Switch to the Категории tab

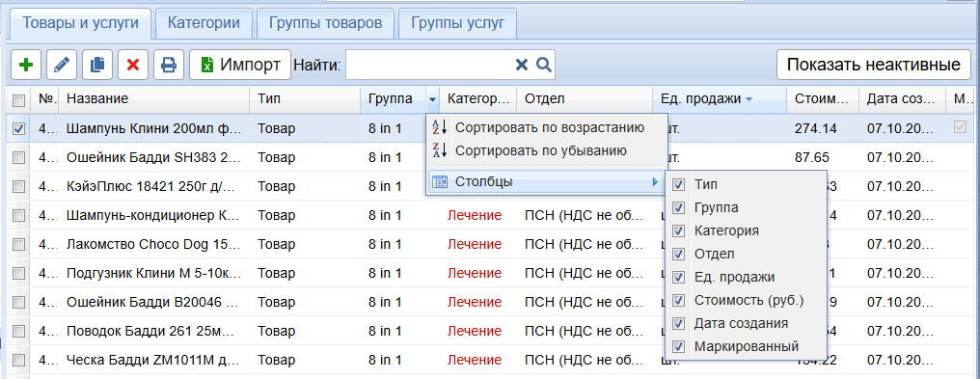[x=204, y=23]
